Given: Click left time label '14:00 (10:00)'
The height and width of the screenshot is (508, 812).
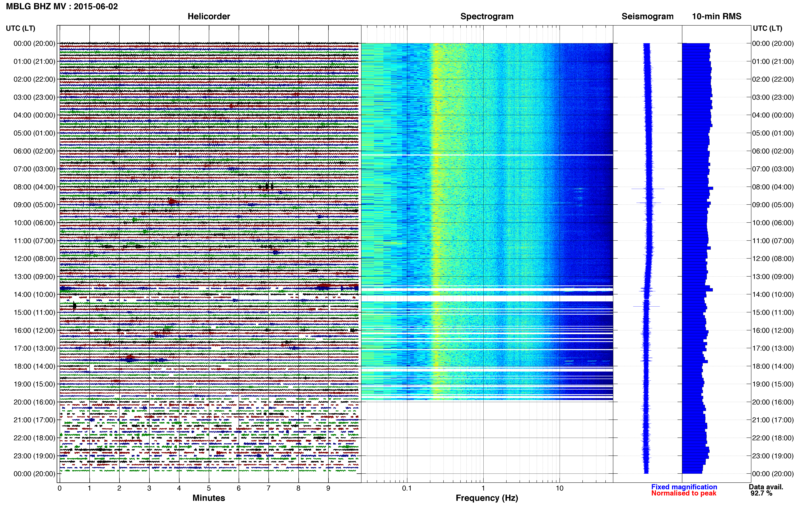Looking at the screenshot, I should point(34,295).
